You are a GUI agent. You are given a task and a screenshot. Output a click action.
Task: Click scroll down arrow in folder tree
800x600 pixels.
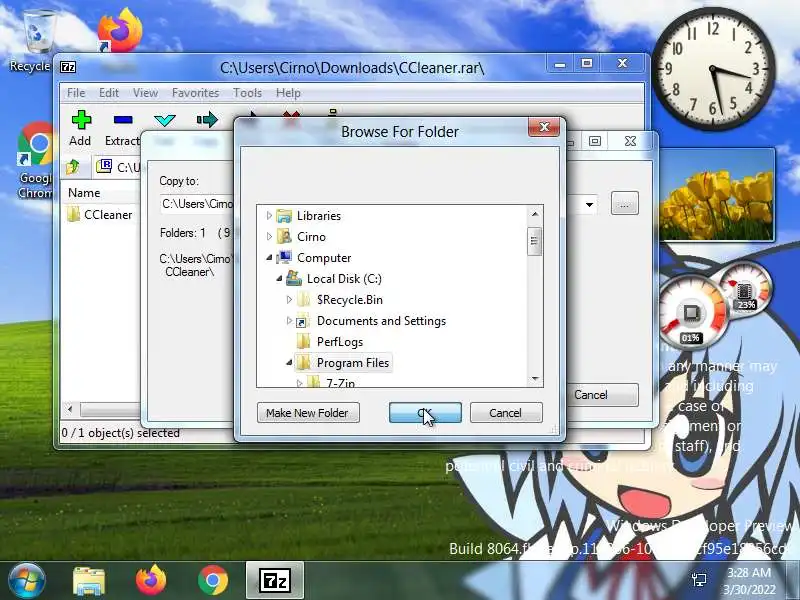point(535,379)
